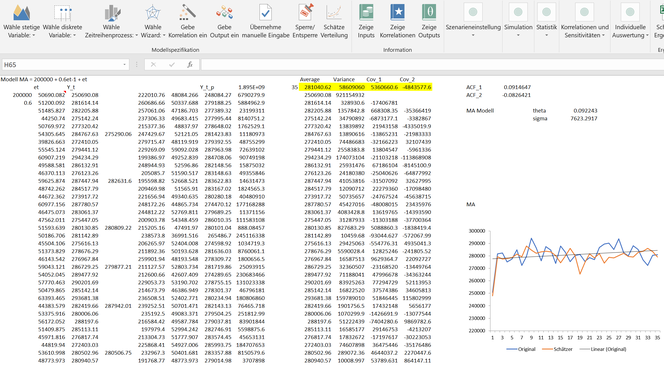Open the Simulation dropdown arrow
Screen dimensions: 664x370
coord(518,36)
